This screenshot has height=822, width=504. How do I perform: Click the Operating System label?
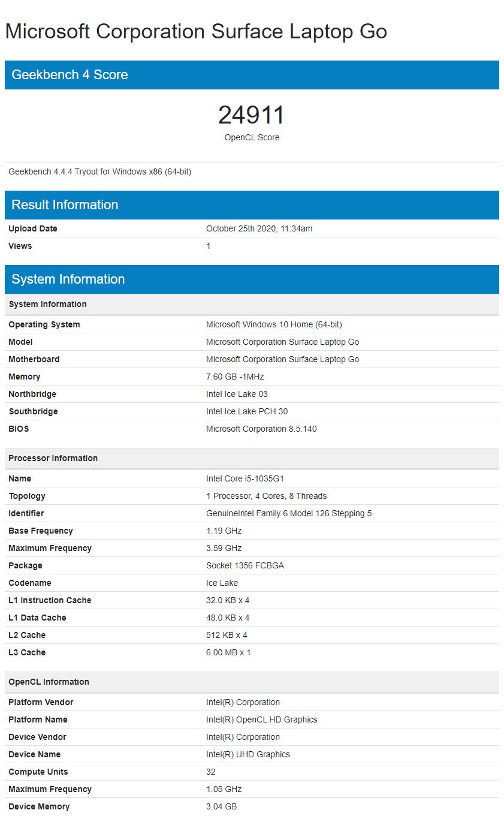coord(44,324)
